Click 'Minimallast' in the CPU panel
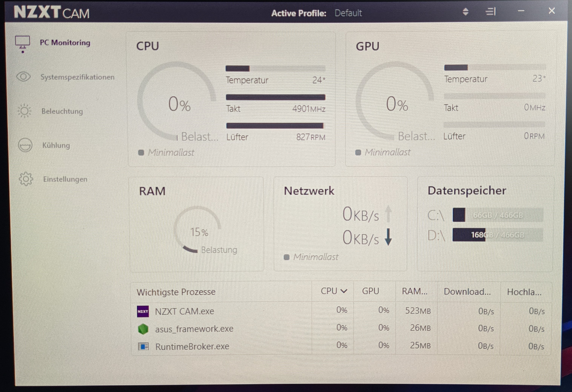Screen dimensions: 572x392 (171, 153)
